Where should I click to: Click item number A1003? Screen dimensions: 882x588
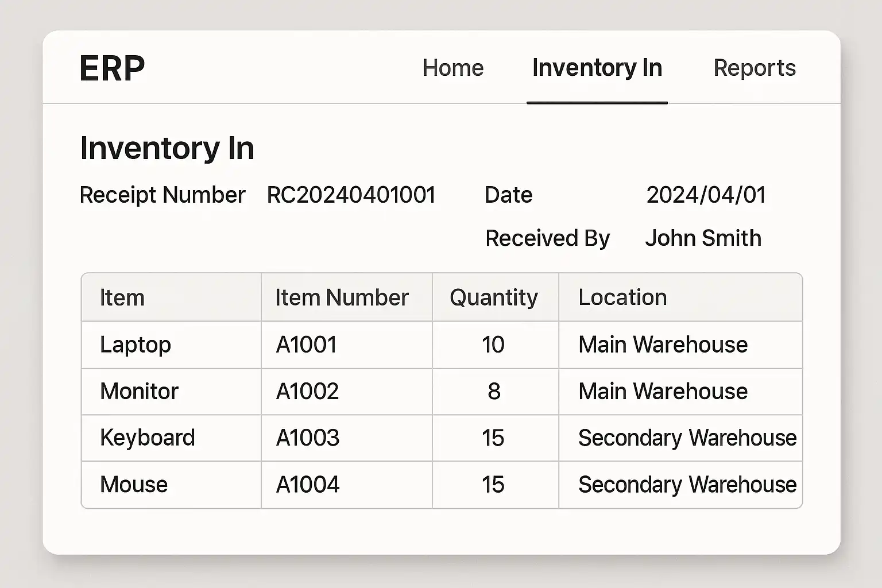tap(308, 438)
